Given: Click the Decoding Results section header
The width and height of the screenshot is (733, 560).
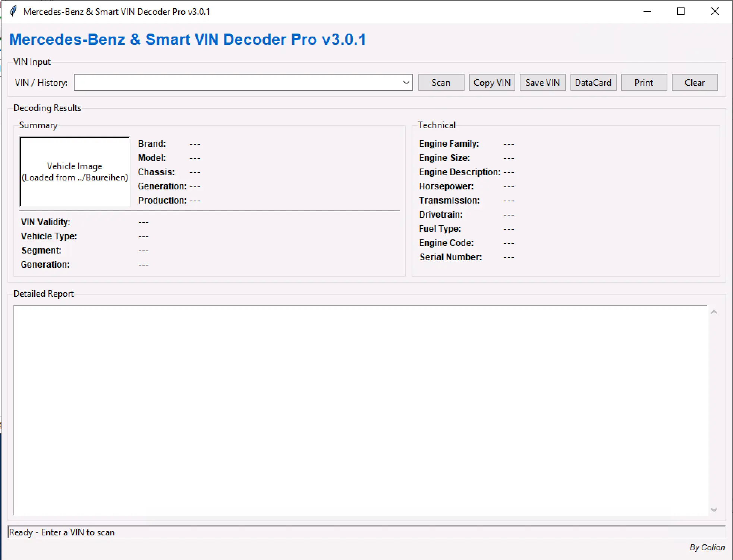Looking at the screenshot, I should coord(47,108).
